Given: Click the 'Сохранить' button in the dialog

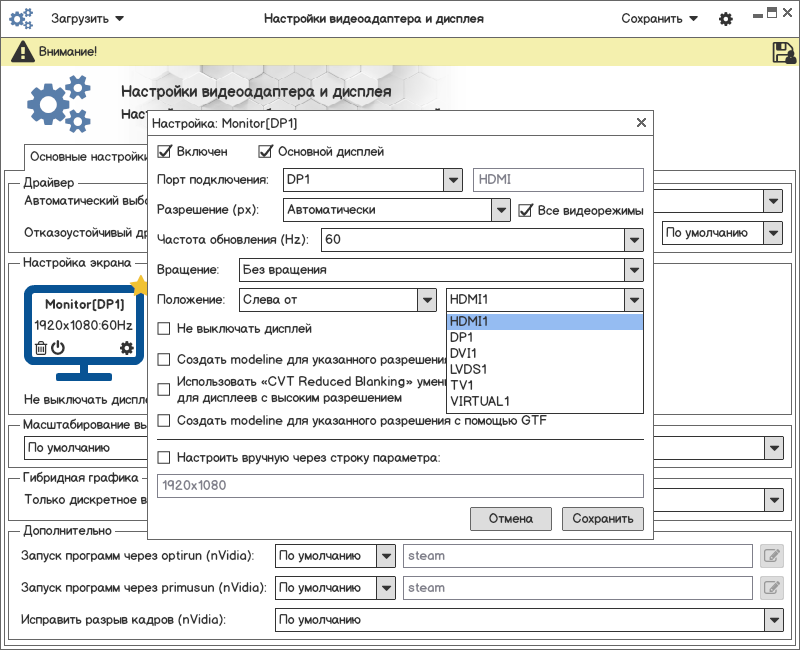Looking at the screenshot, I should (603, 519).
